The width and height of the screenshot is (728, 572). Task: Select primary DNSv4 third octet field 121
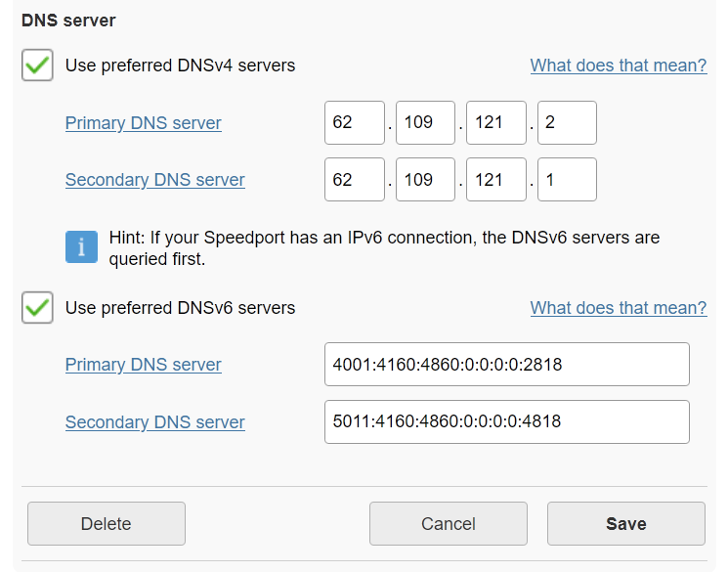coord(495,122)
